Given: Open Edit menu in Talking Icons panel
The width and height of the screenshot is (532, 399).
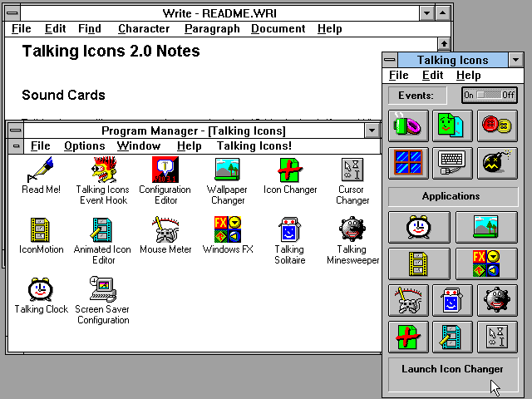Looking at the screenshot, I should point(432,76).
